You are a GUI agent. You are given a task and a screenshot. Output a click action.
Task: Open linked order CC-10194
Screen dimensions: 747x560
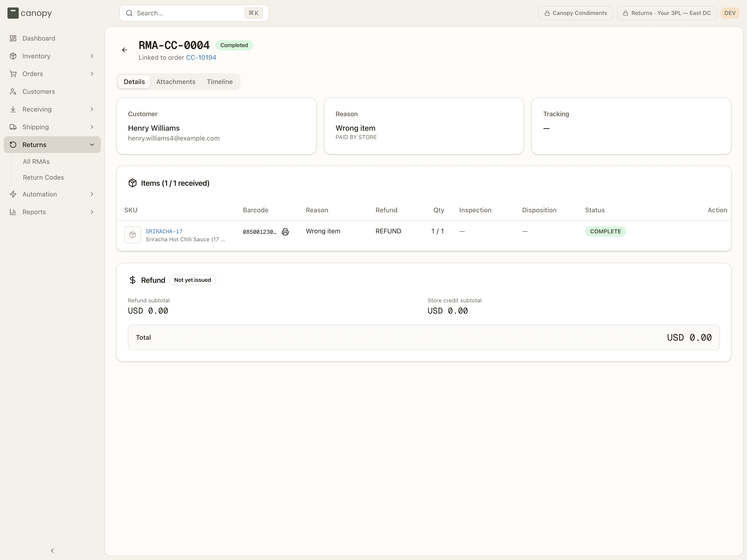point(201,57)
